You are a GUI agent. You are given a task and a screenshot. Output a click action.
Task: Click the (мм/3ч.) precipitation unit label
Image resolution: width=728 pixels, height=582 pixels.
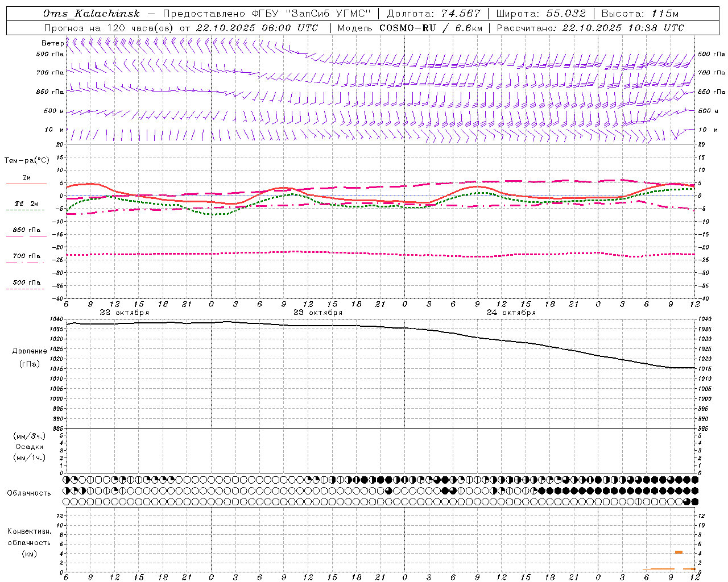click(30, 436)
